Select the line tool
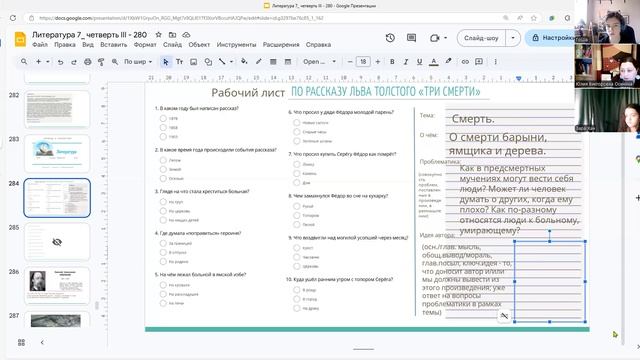This screenshot has width=640, height=360. click(222, 62)
